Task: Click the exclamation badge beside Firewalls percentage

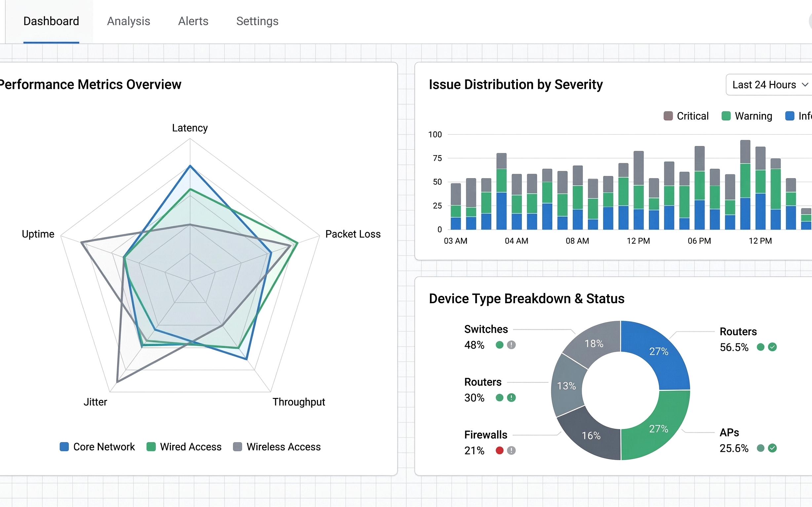Action: point(511,451)
